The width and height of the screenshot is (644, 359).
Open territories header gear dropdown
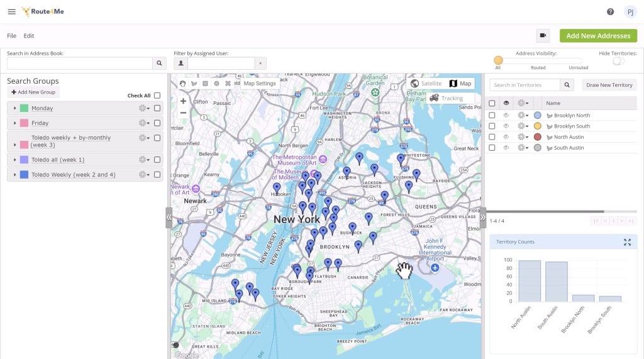523,103
